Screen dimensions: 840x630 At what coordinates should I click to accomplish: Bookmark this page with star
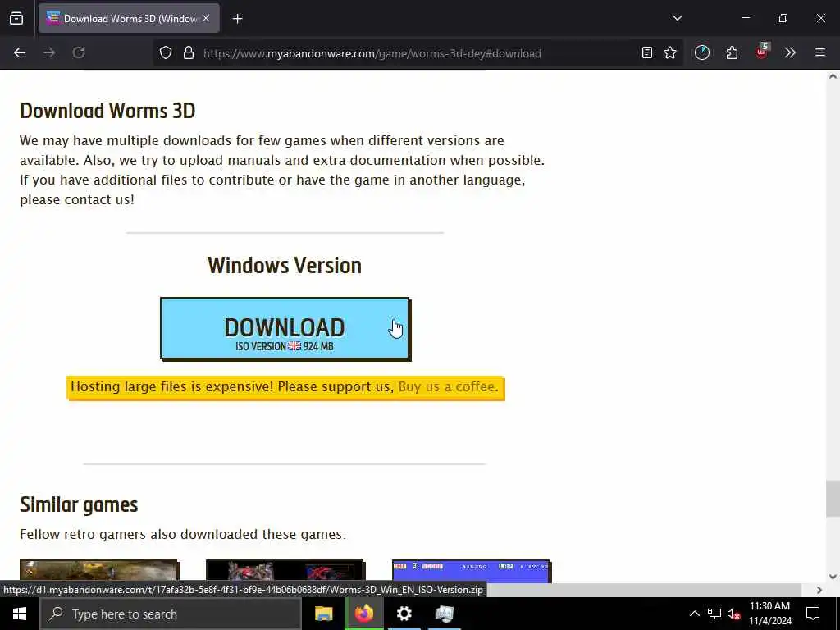pyautogui.click(x=670, y=52)
